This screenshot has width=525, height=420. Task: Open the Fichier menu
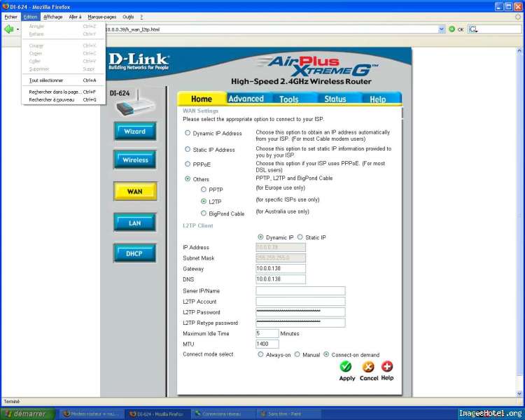[10, 17]
